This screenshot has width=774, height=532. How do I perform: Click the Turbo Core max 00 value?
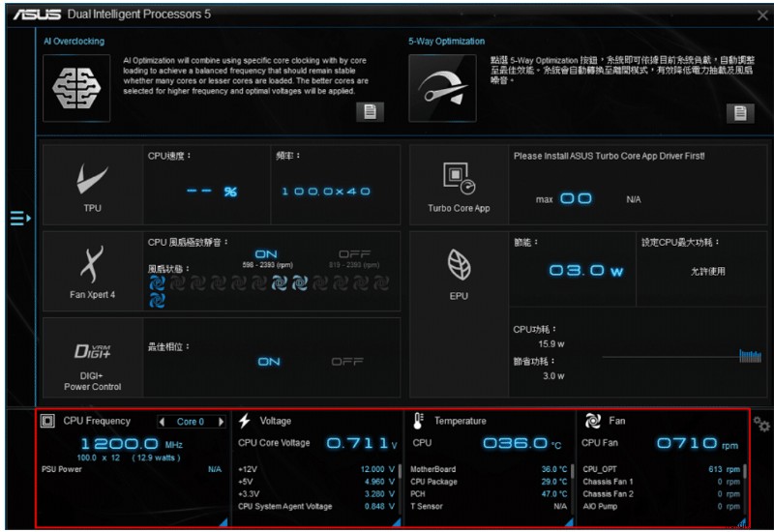(576, 199)
